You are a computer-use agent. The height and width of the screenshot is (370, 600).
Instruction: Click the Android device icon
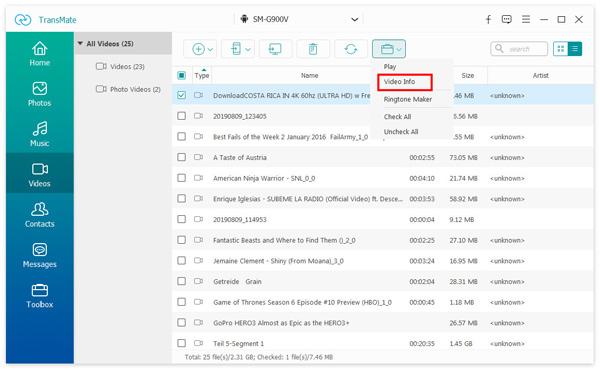point(244,19)
